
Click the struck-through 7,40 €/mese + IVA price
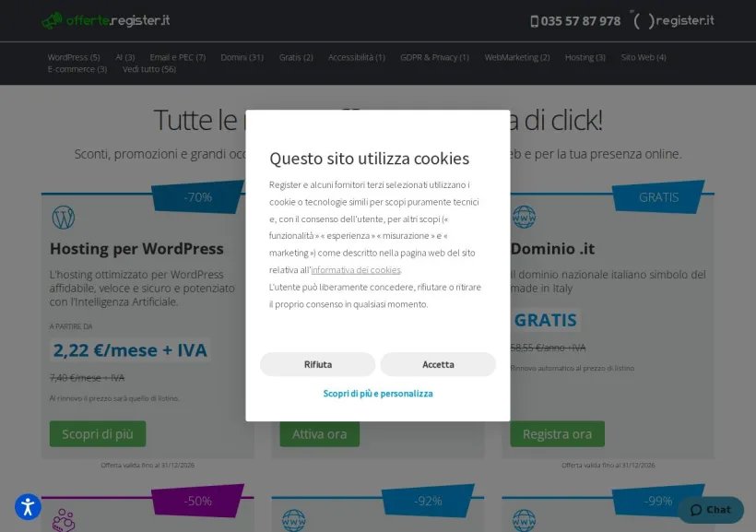(x=88, y=378)
